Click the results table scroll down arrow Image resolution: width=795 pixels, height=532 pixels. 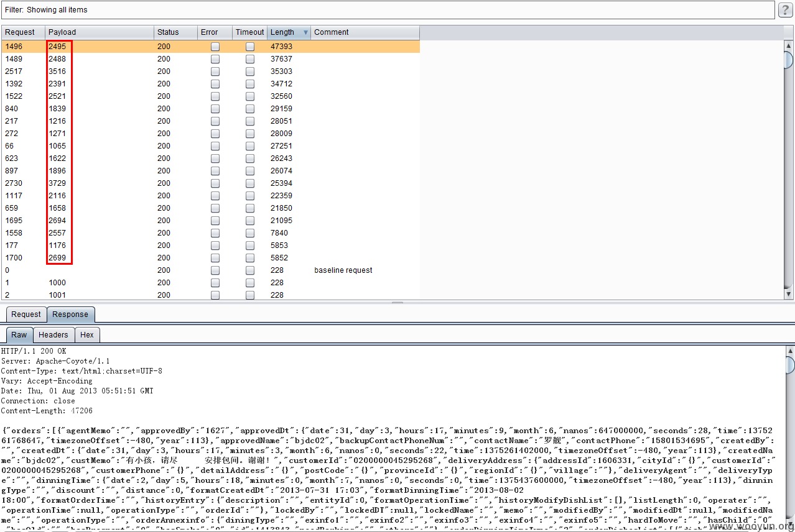(x=788, y=294)
